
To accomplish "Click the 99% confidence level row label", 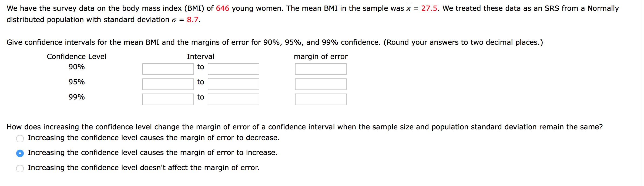I will 76,97.
